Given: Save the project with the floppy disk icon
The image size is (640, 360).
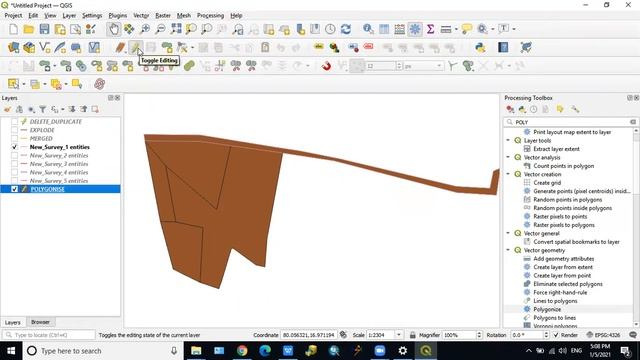Looking at the screenshot, I should pyautogui.click(x=44, y=29).
